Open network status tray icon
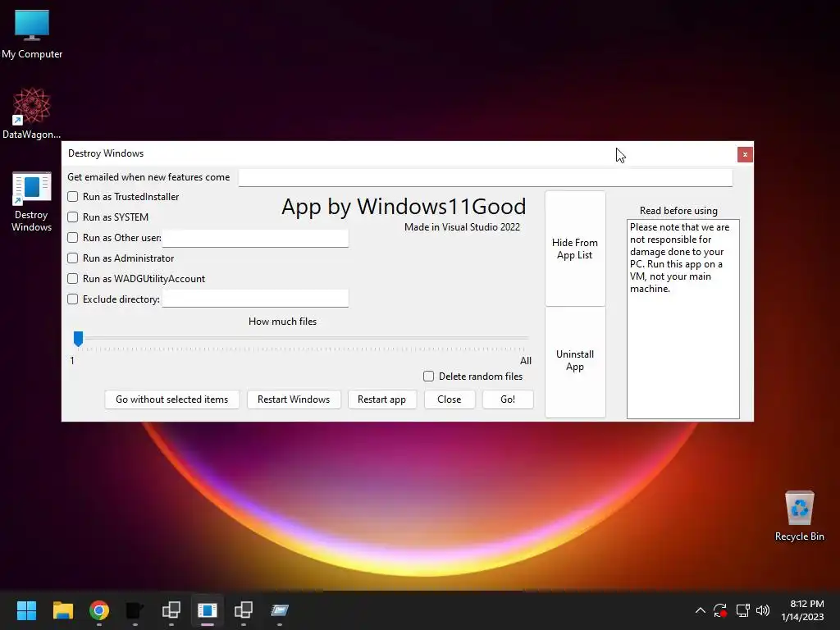The height and width of the screenshot is (630, 840). 742,610
